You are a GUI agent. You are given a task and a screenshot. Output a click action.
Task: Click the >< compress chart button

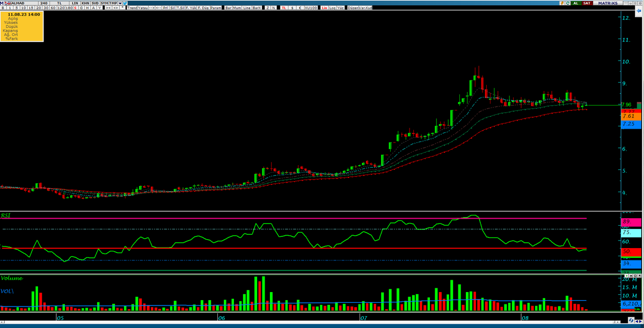pyautogui.click(x=109, y=9)
